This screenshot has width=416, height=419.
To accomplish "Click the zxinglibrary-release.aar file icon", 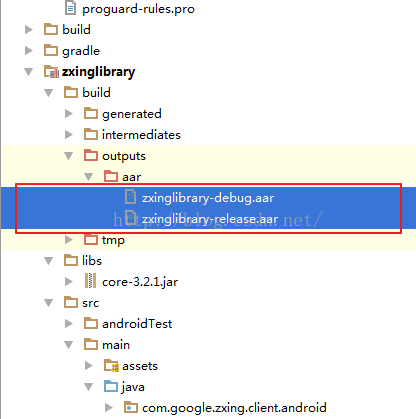I will [130, 217].
